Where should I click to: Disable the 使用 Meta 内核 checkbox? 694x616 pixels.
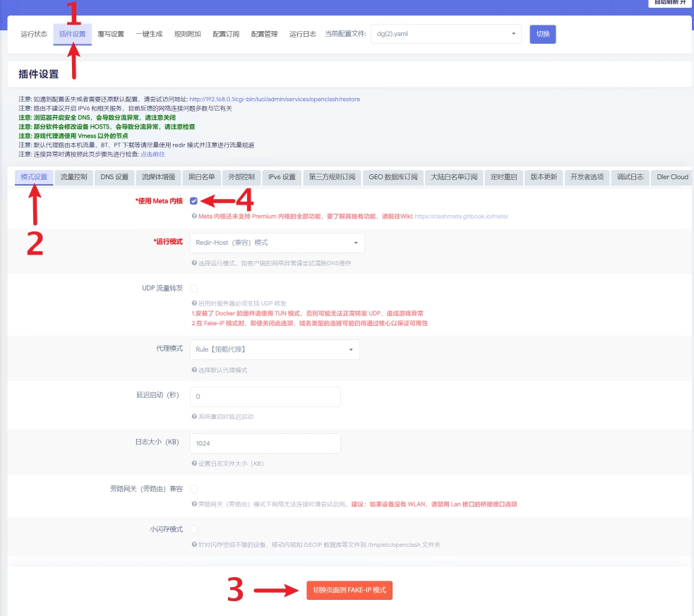[193, 201]
